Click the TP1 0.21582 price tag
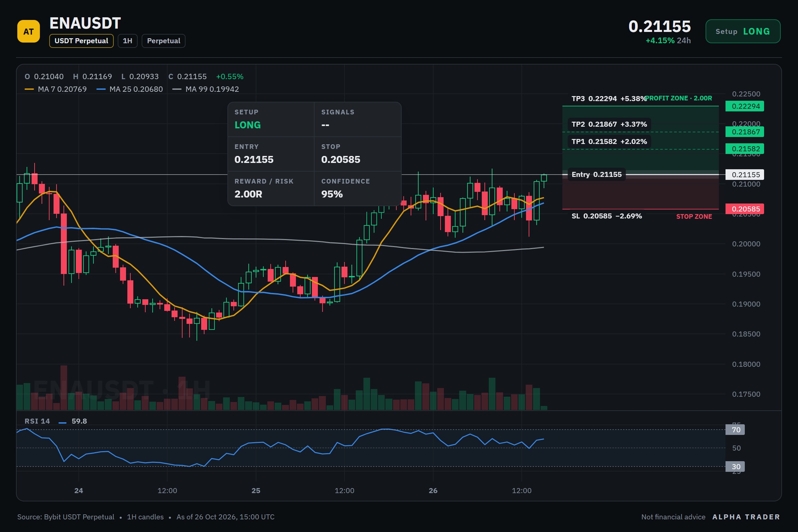Screen dimensions: 798x532 (745, 149)
